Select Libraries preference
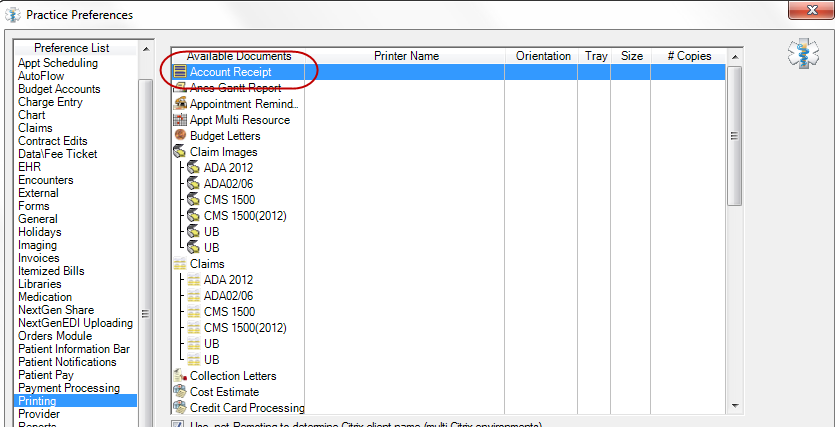This screenshot has width=835, height=427. click(x=39, y=284)
